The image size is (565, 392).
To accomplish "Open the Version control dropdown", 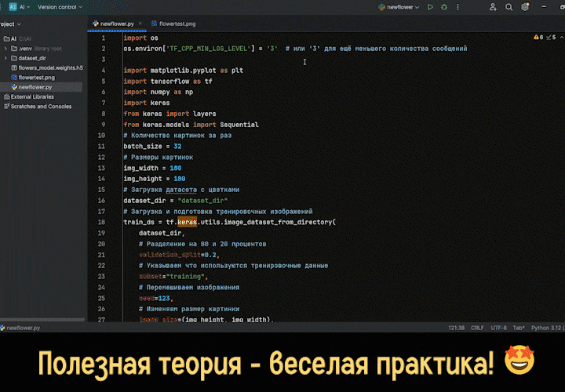I will click(x=59, y=7).
